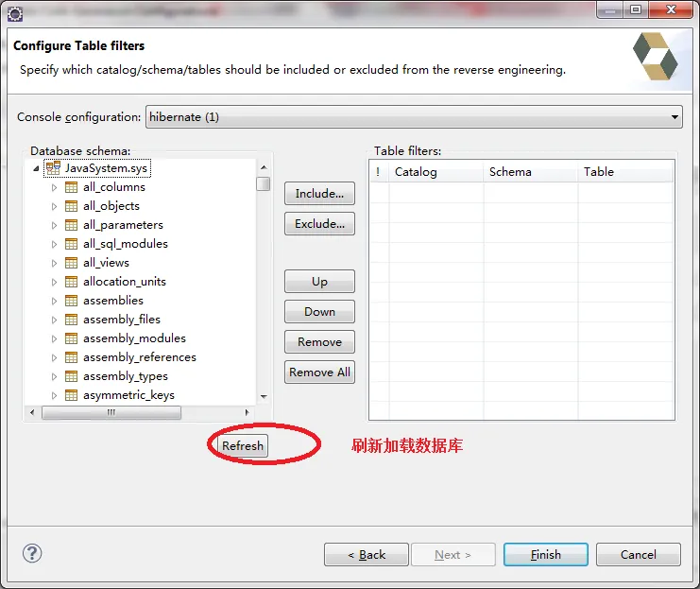Open help via question mark icon
This screenshot has width=700, height=589.
coord(32,553)
